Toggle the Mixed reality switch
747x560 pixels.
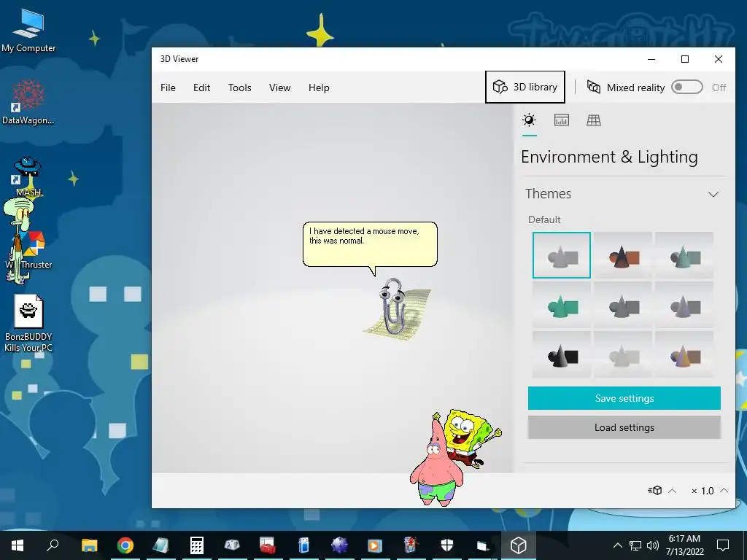pos(686,87)
